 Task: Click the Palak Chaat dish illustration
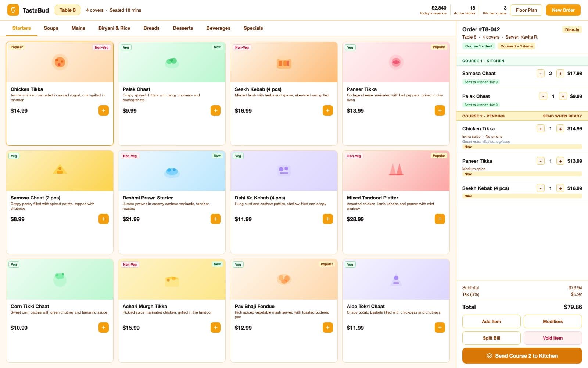pos(172,62)
